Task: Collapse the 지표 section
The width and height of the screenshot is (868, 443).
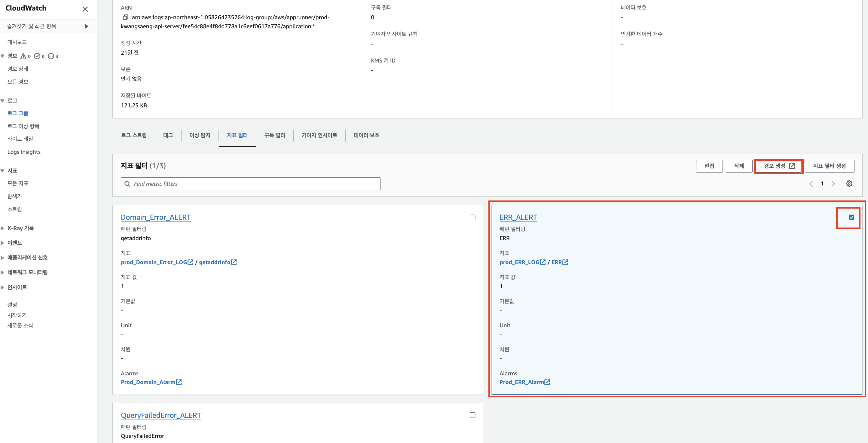Action: [2, 170]
